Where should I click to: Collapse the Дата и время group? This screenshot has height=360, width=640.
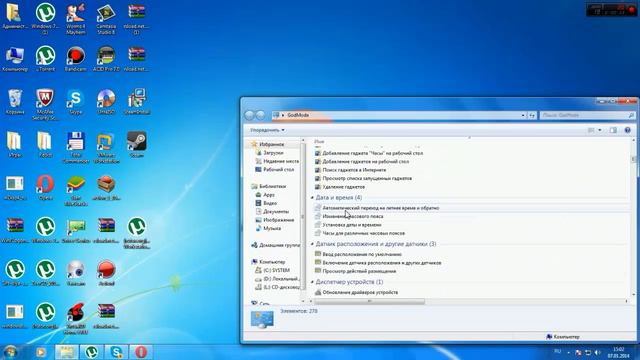[x=312, y=198]
